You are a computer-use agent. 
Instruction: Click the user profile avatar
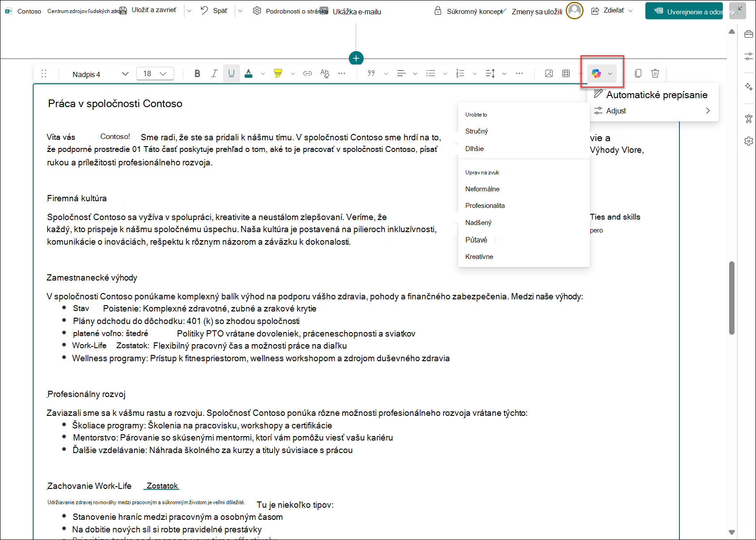click(575, 11)
